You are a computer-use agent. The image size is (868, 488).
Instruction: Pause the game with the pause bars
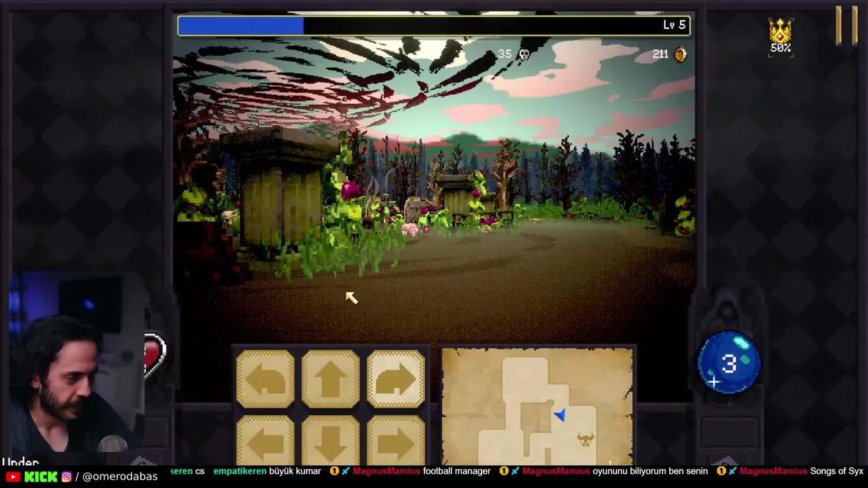(846, 26)
